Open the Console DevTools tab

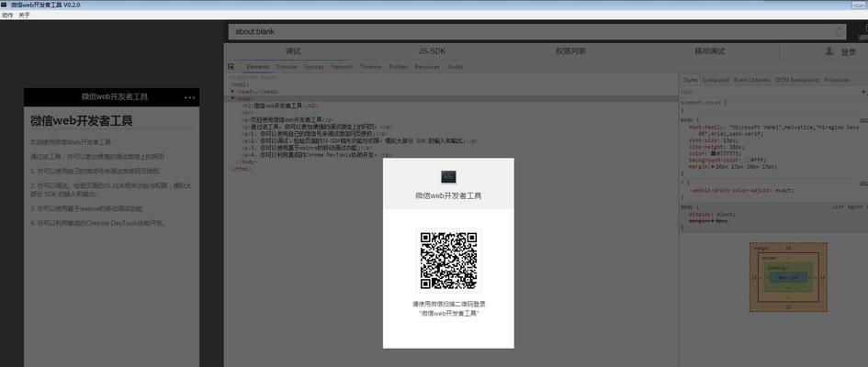pos(287,67)
